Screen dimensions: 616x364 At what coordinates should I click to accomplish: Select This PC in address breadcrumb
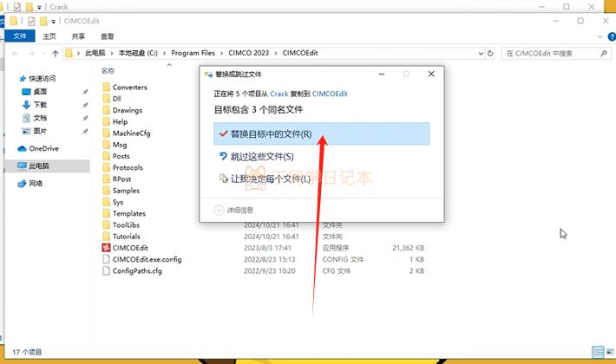(x=95, y=53)
